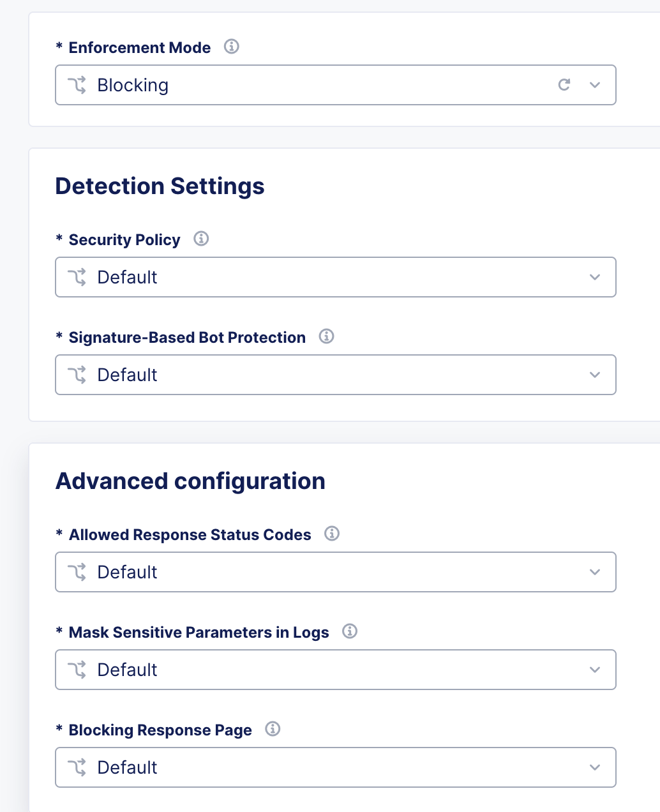Viewport: 660px width, 812px height.
Task: Click the Default value in Security Policy
Action: pos(127,276)
